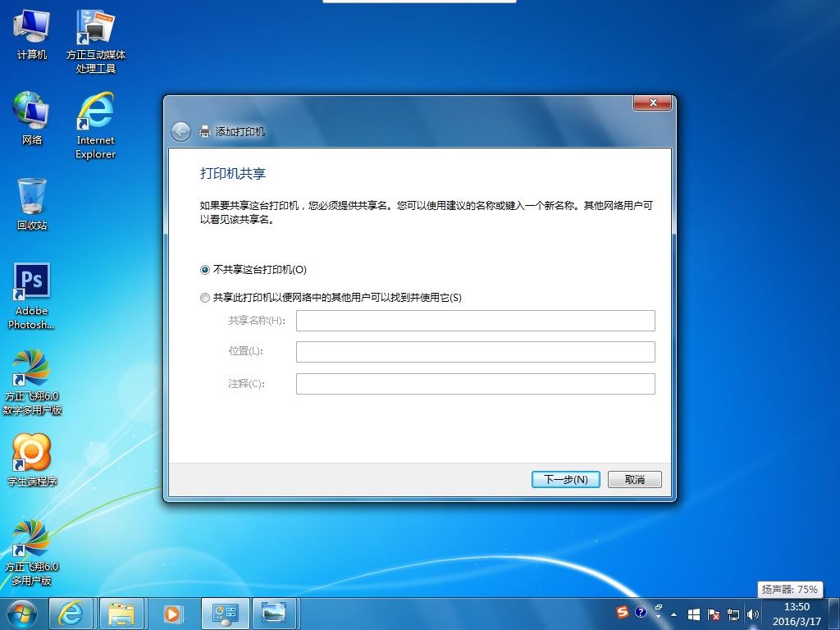
Task: Click the Show desktop strip beside clock
Action: coord(834,614)
